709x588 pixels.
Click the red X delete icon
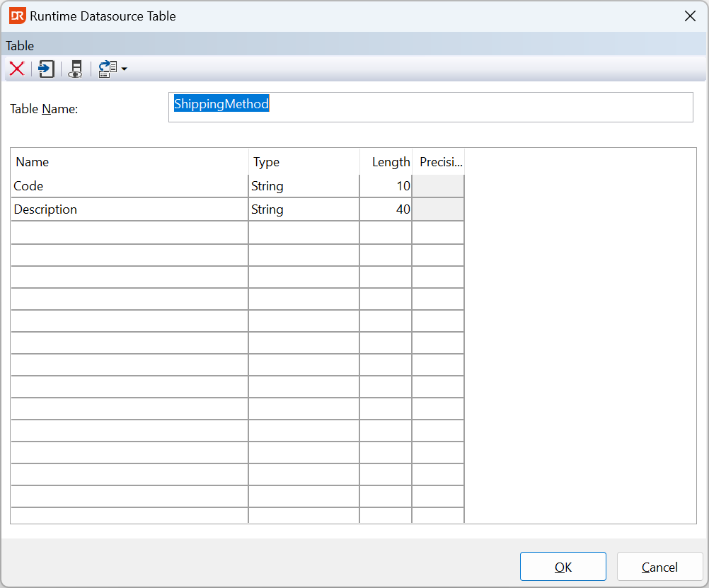[17, 69]
